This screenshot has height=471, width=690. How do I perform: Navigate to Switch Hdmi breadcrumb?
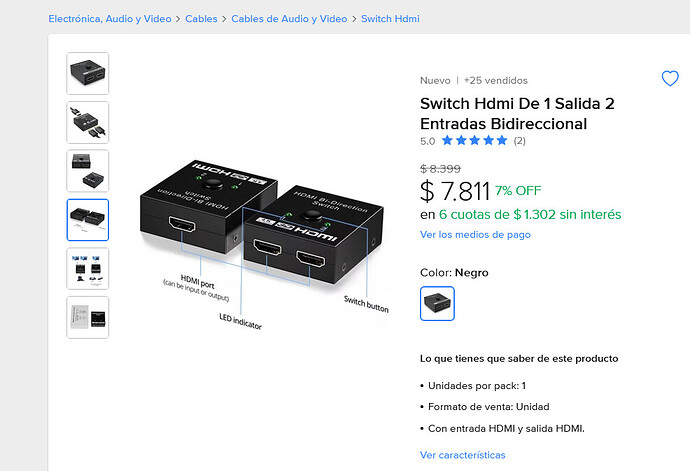point(390,19)
